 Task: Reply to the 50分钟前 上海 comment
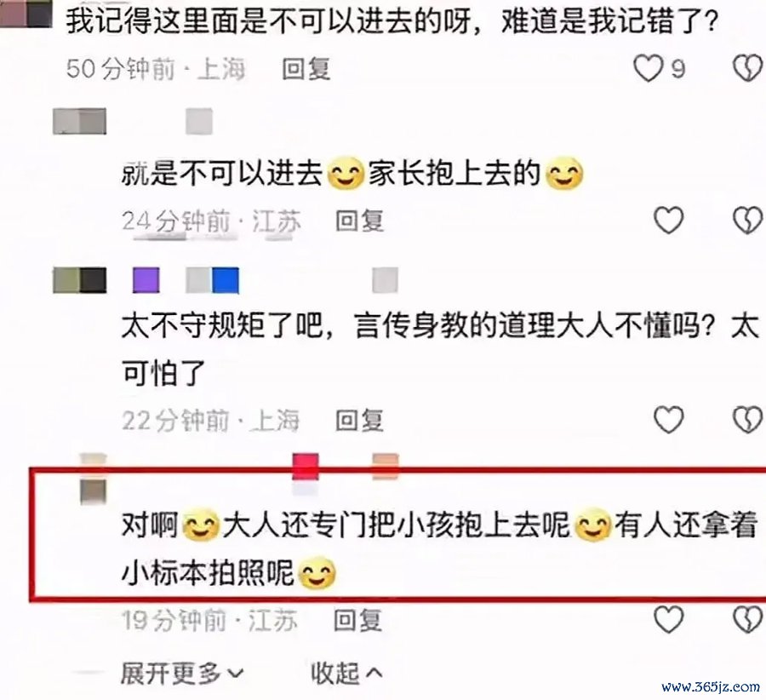pyautogui.click(x=306, y=68)
